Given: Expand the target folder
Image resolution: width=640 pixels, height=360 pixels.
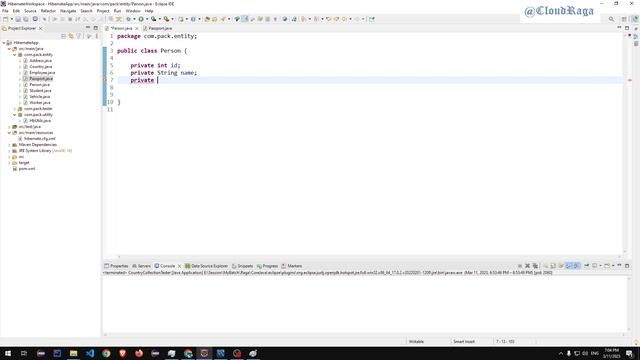Looking at the screenshot, I should pyautogui.click(x=9, y=163).
